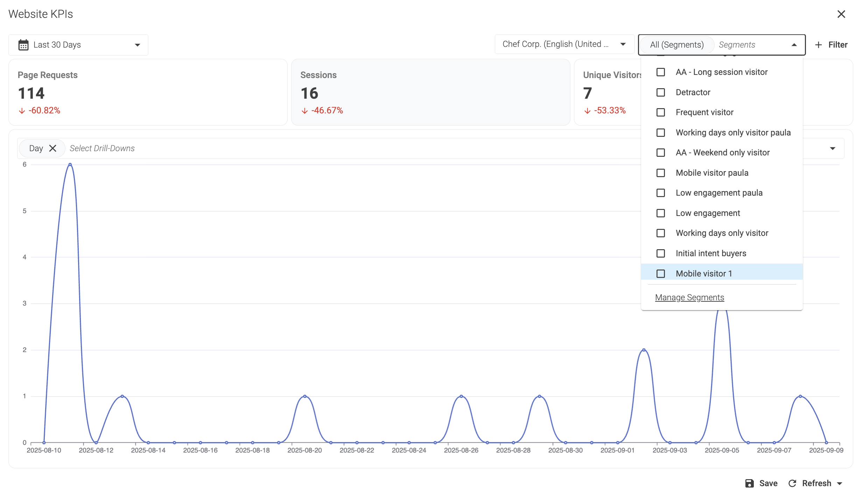
Task: Expand the Chef Corp. website selector
Action: click(x=564, y=44)
